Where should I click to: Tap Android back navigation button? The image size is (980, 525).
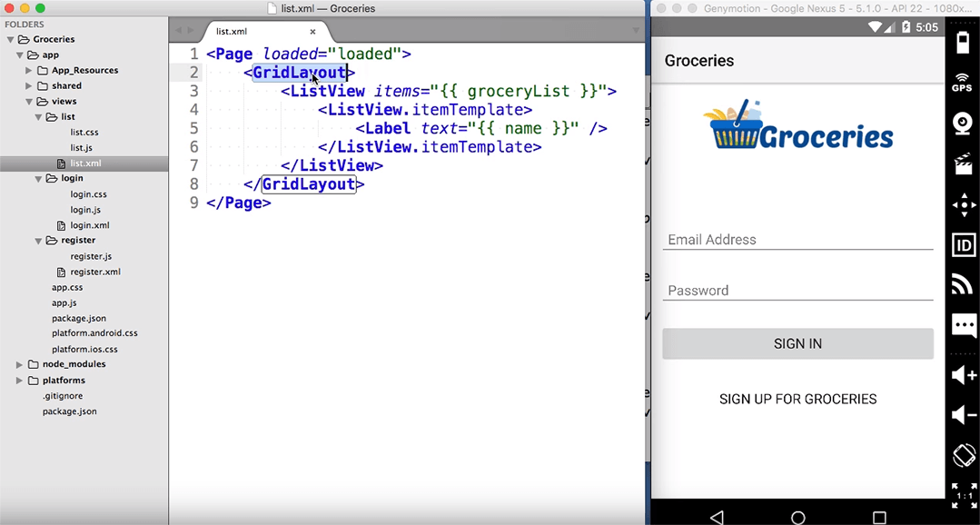[x=717, y=517]
